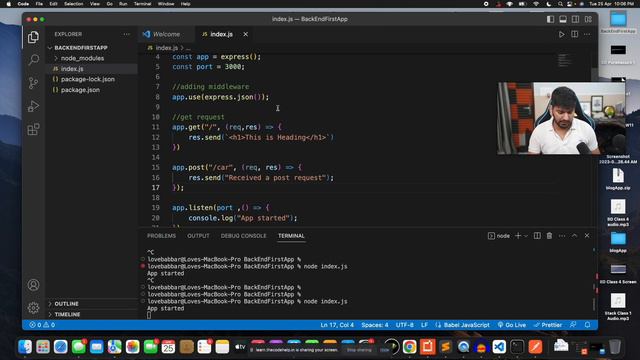Run the code with the play icon
Image resolution: width=640 pixels, height=360 pixels.
click(x=562, y=34)
